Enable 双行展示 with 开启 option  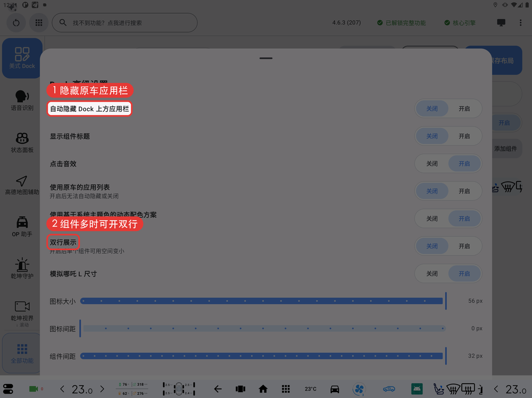(464, 246)
